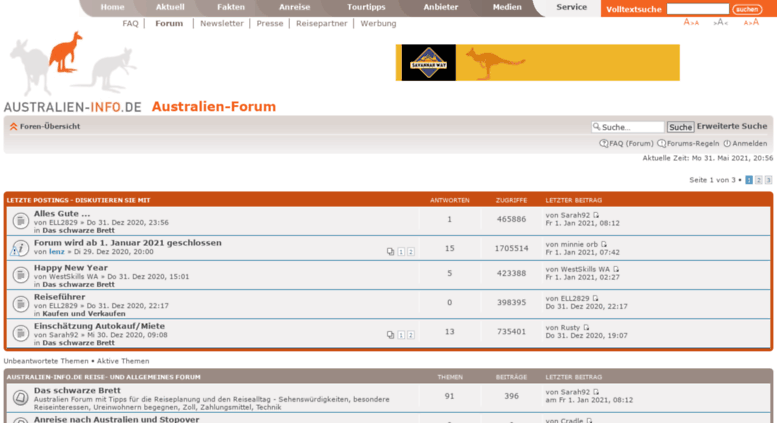Click the orange suchen button
The width and height of the screenshot is (777, 423).
[x=747, y=9]
